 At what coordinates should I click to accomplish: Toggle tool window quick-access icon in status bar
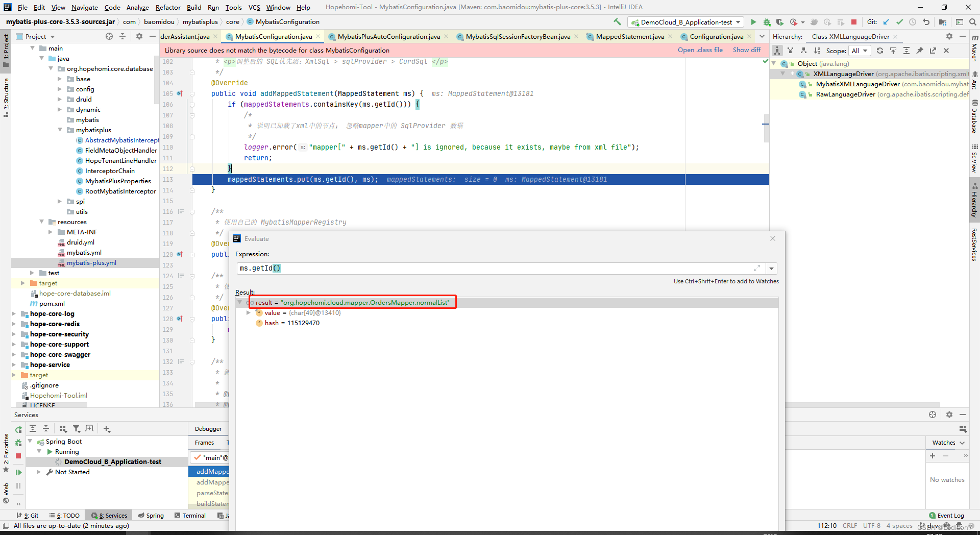6,526
